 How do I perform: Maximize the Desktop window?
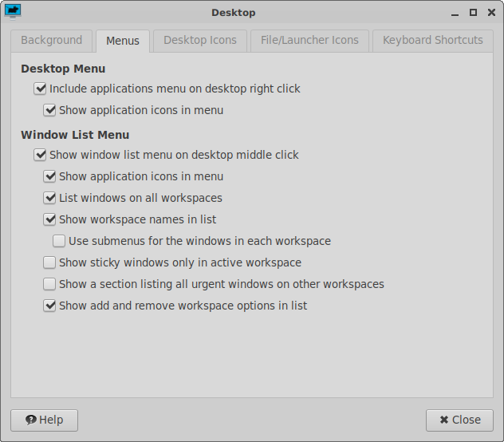[473, 13]
